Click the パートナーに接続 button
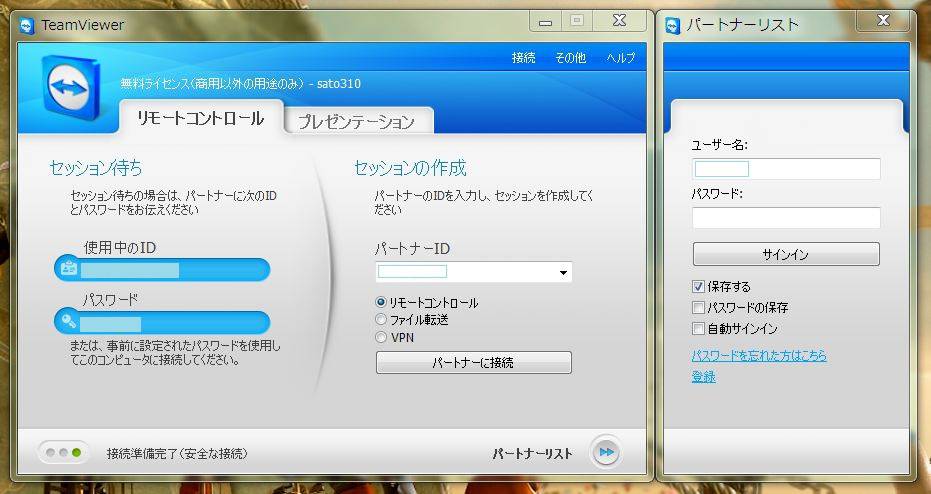 [474, 362]
